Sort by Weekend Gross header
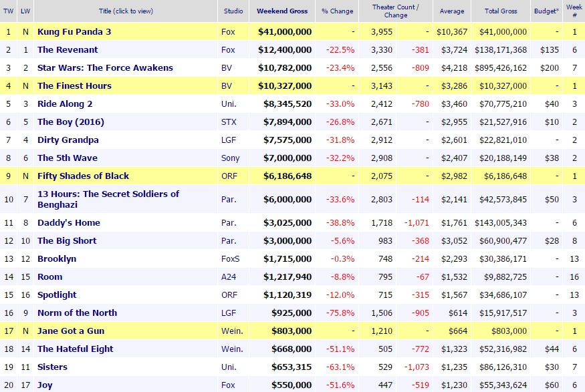585x392 pixels. pyautogui.click(x=282, y=11)
